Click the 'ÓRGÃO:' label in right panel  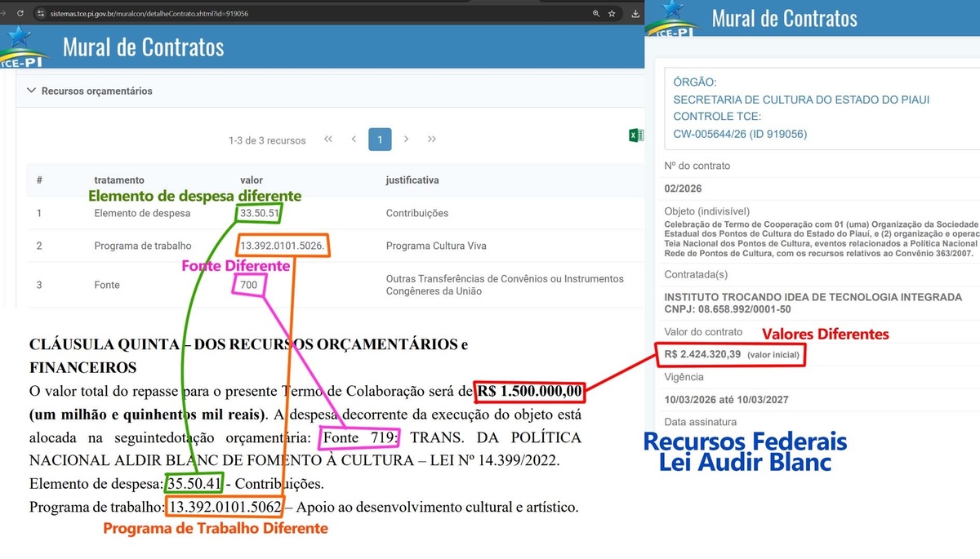pos(695,82)
